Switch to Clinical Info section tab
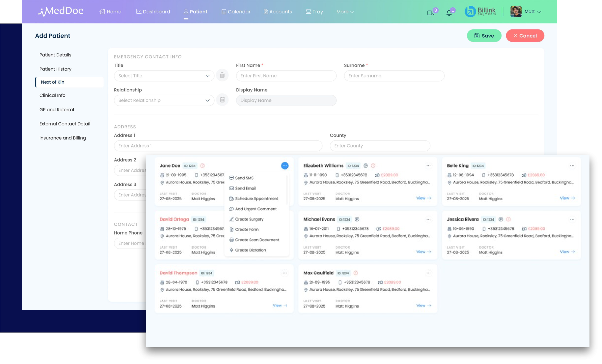The image size is (602, 364). (52, 95)
